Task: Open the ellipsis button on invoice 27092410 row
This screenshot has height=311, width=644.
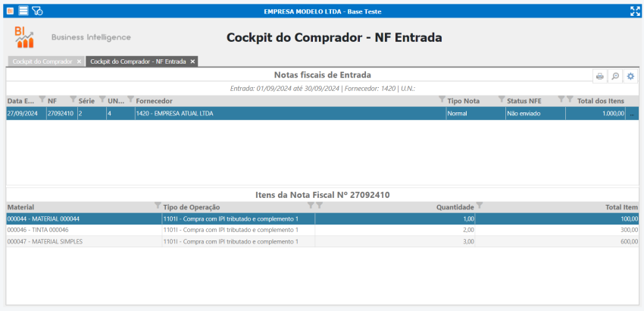Action: [632, 114]
